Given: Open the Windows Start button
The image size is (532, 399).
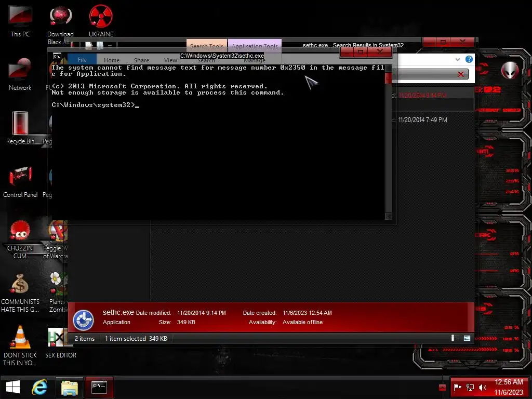Looking at the screenshot, I should point(13,387).
